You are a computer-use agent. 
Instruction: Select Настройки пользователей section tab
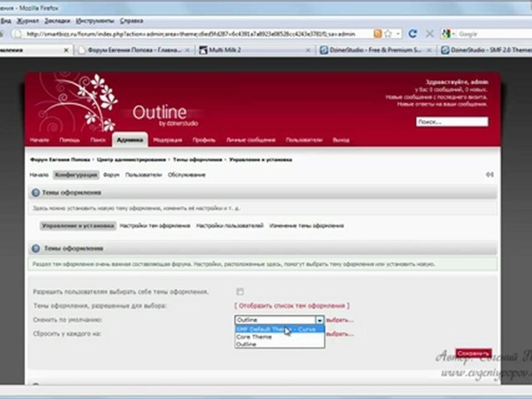(x=229, y=226)
